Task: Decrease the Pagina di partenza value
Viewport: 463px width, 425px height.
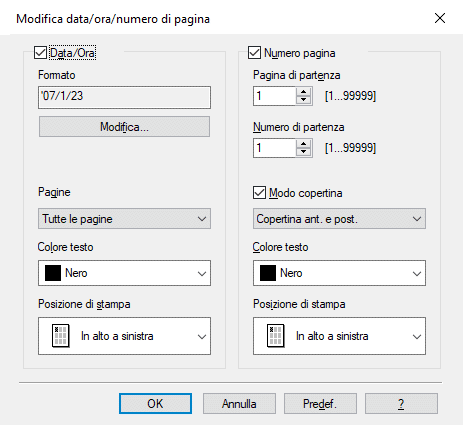Action: click(x=303, y=100)
